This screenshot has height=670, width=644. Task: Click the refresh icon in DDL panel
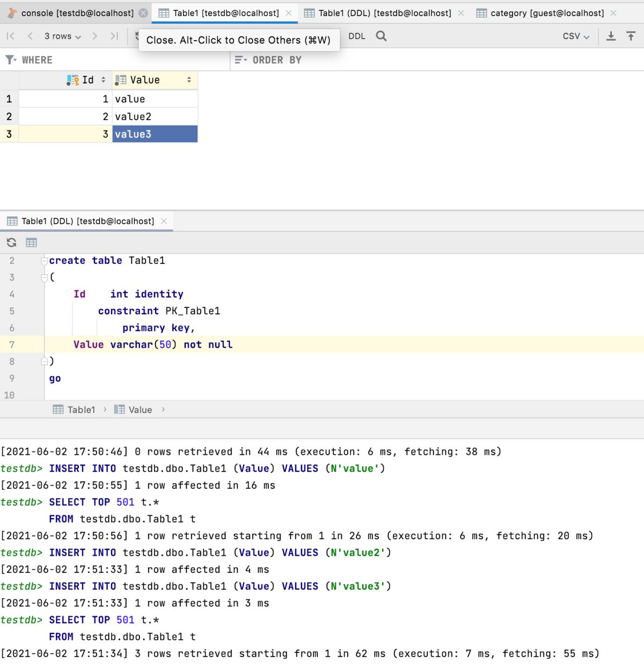point(11,242)
